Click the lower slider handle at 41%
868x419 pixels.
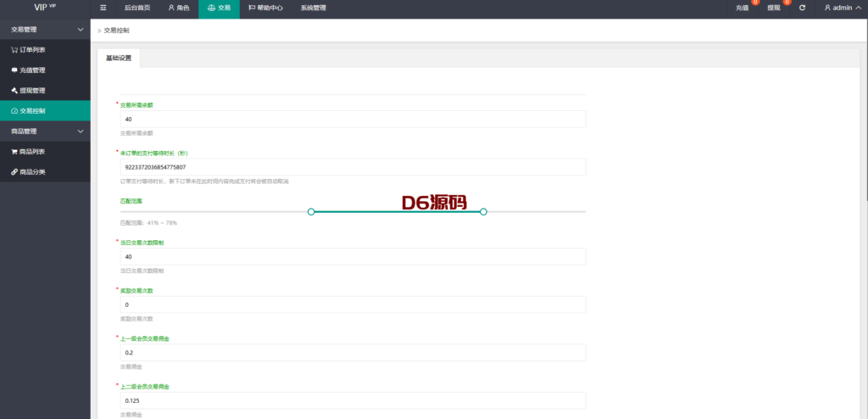(311, 212)
